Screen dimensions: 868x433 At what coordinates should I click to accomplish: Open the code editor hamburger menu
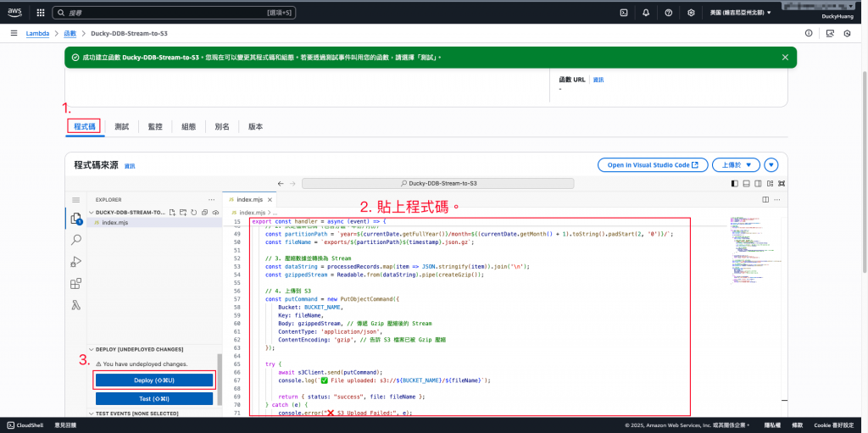(x=75, y=199)
